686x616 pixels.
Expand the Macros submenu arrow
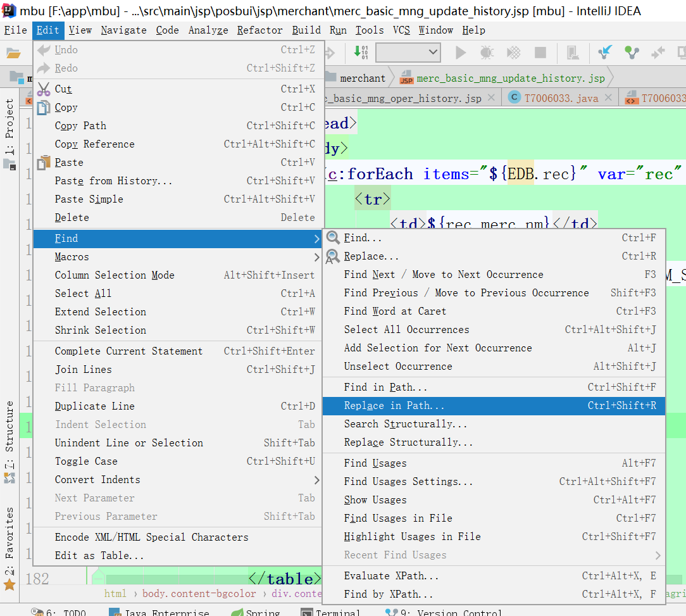[317, 257]
